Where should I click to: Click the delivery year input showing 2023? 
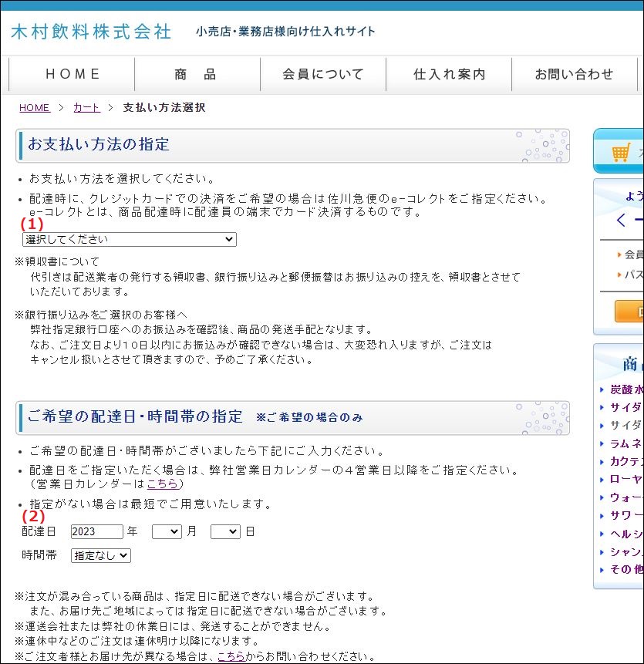pos(96,531)
